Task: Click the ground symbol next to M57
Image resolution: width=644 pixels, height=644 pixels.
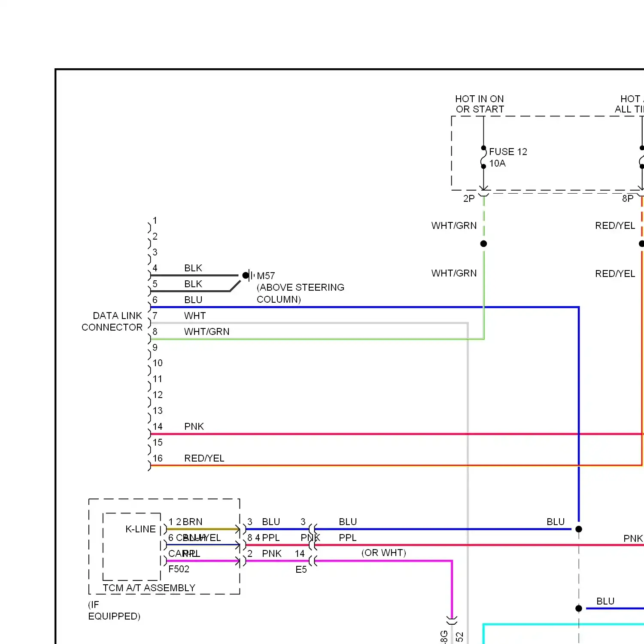Action: [x=249, y=275]
